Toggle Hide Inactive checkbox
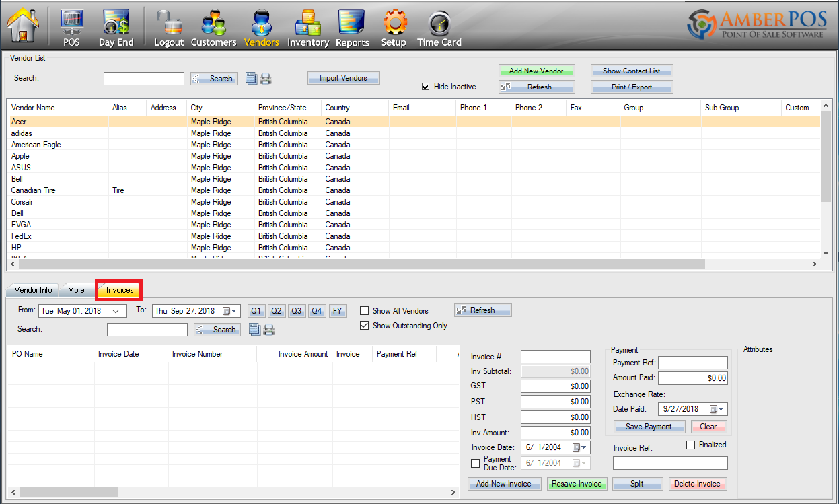Screen dimensions: 839x504 (x=425, y=87)
